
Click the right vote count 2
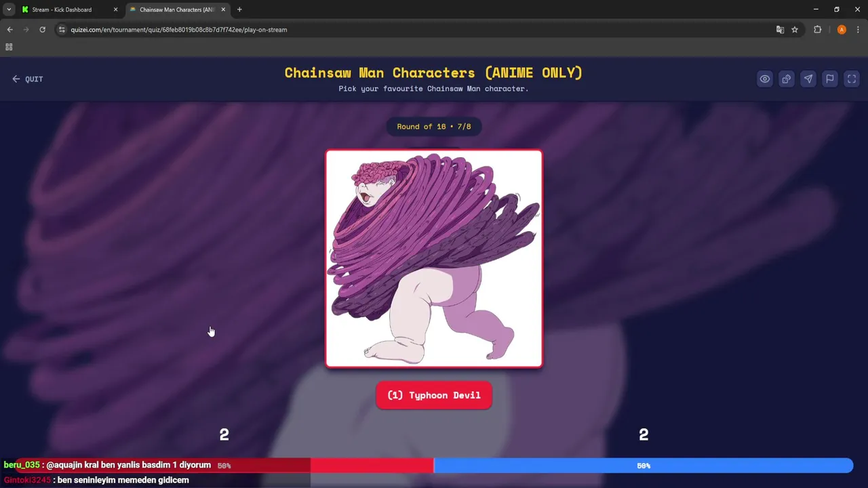tap(644, 435)
